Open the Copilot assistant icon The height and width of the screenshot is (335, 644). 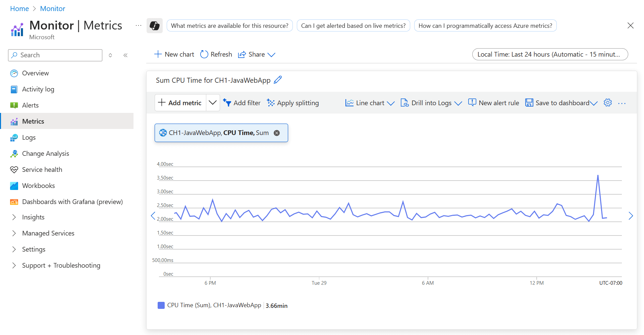coord(155,25)
